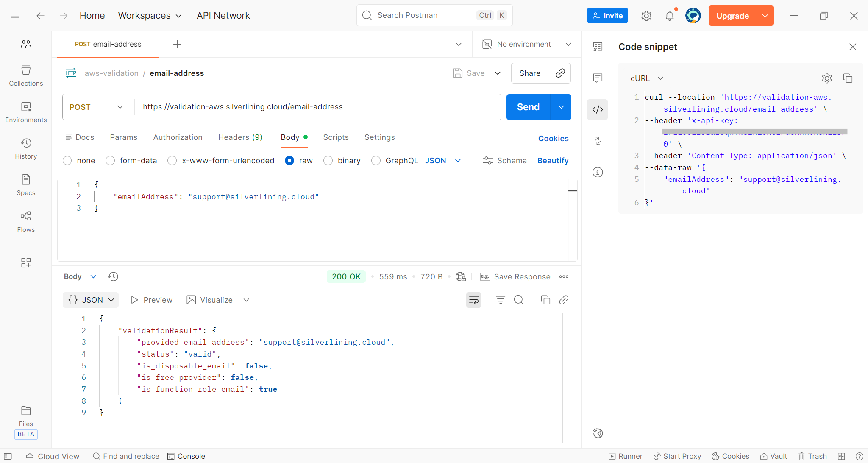Viewport: 868px width, 463px height.
Task: Search within the response body
Action: point(518,300)
